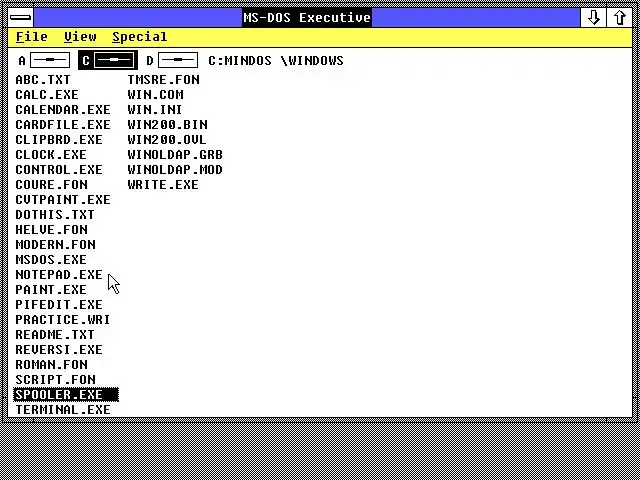
Task: Select MODERN.FON font file
Action: click(56, 244)
